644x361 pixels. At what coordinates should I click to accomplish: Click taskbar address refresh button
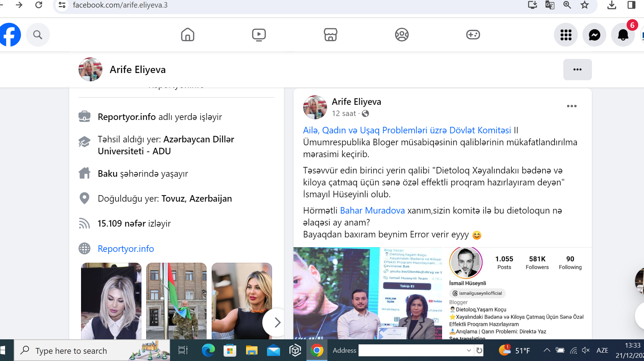point(479,351)
